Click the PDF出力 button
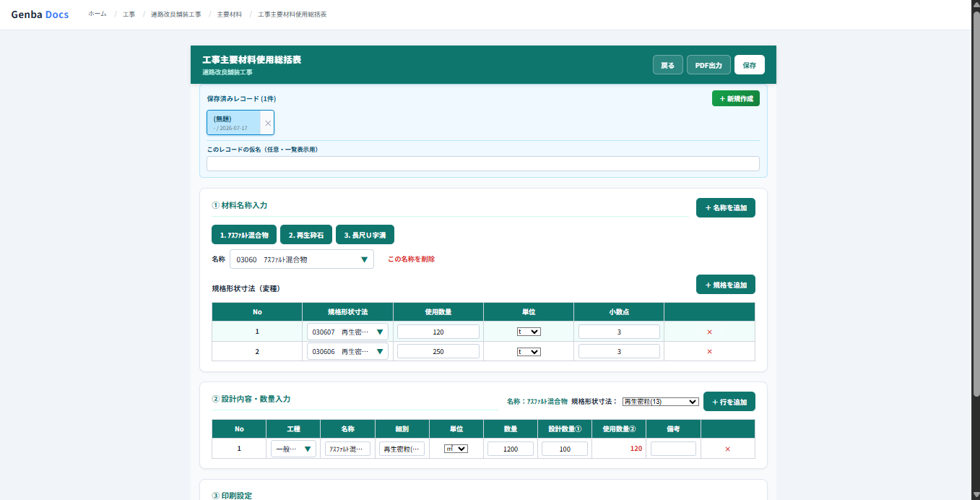 (708, 65)
